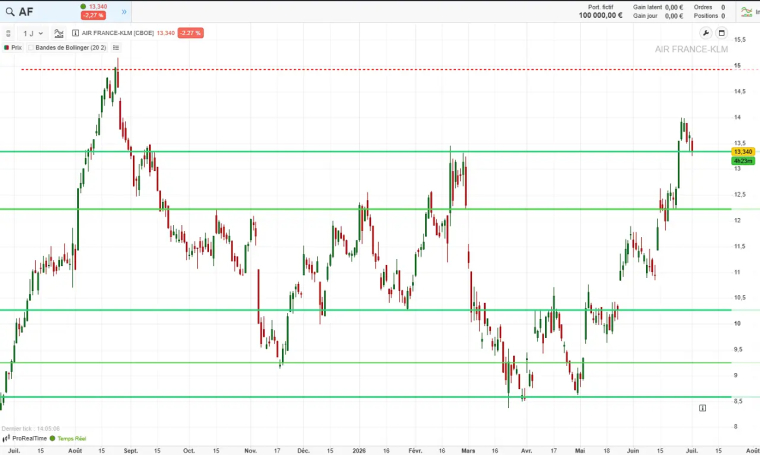Click the Mars label on time axis
Image resolution: width=760 pixels, height=455 pixels.
[468, 451]
